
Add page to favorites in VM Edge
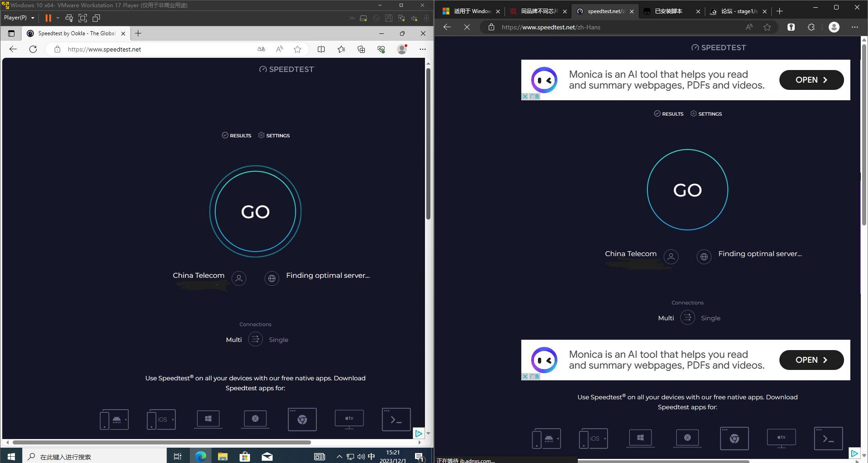(297, 49)
